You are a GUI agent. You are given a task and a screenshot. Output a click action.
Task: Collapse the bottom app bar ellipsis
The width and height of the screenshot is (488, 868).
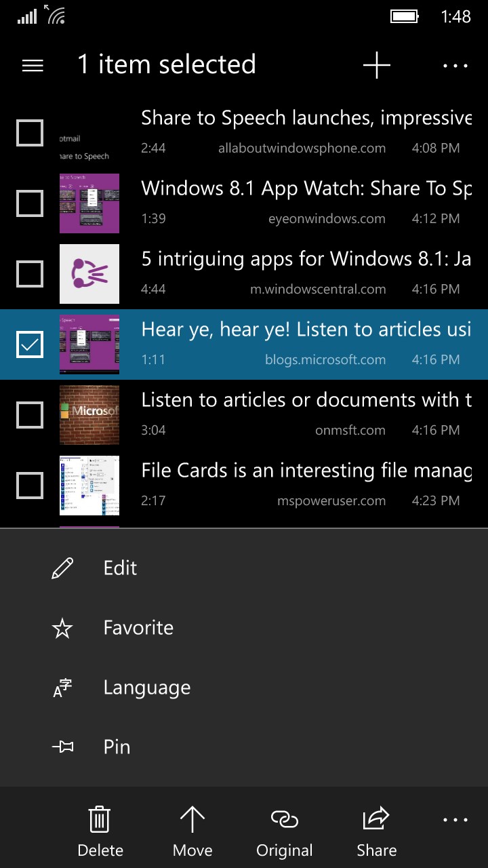click(x=455, y=820)
